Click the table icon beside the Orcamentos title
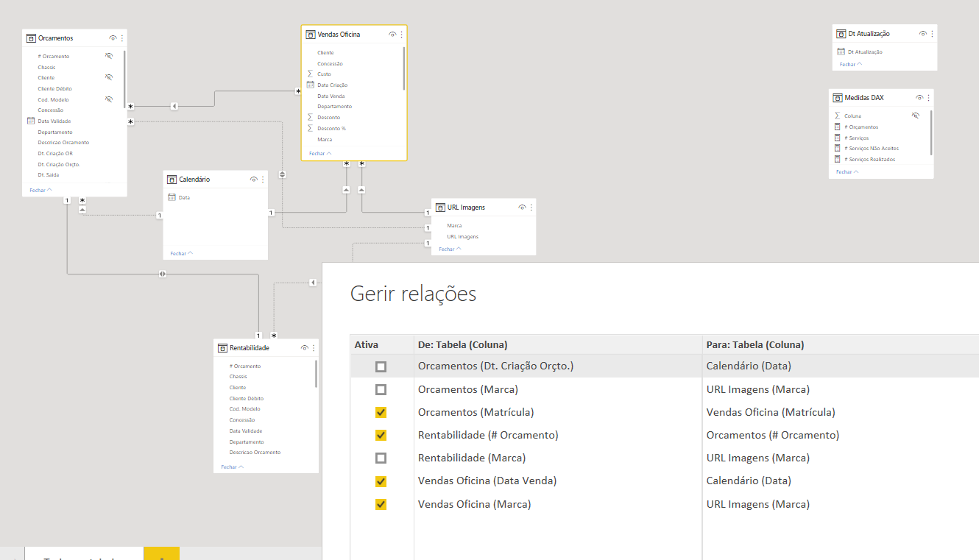Viewport: 979px width, 560px height. pyautogui.click(x=31, y=38)
